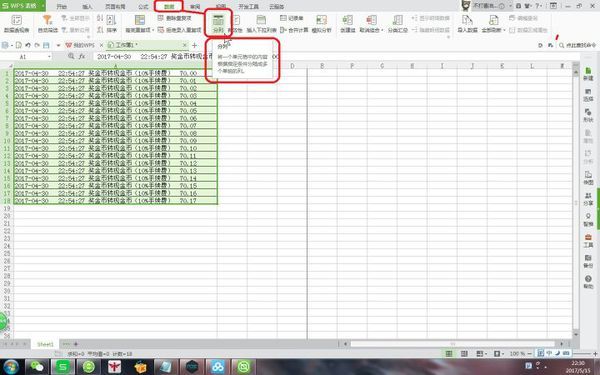Select the normal view button in status bar
Screen dimensions: 600x375
tap(449, 354)
